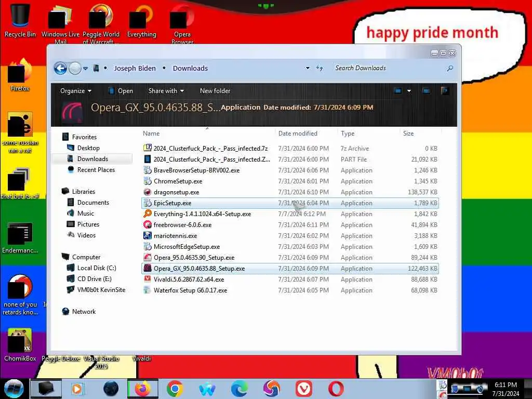Click Waterfox in the taskbar
Image resolution: width=532 pixels, height=399 pixels.
207,389
